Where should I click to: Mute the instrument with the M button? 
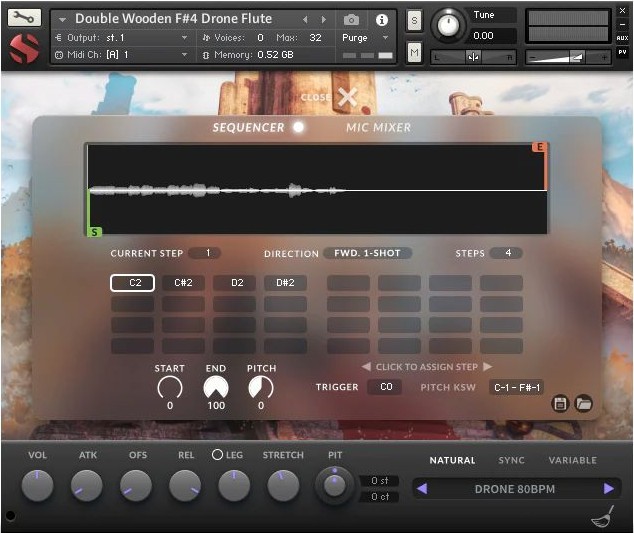pyautogui.click(x=414, y=52)
